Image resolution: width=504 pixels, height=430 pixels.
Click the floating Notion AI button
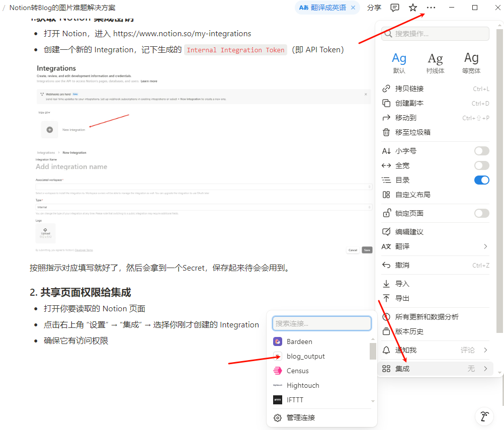(484, 416)
